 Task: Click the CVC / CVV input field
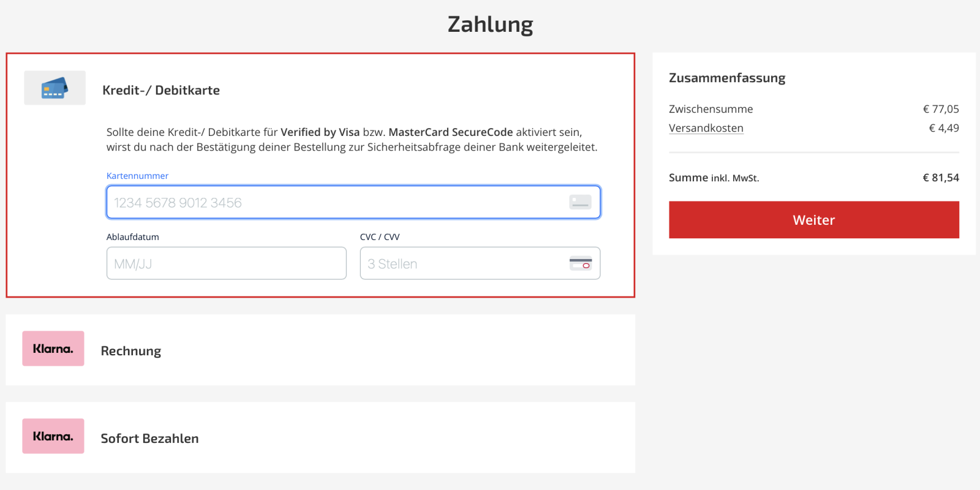point(462,263)
